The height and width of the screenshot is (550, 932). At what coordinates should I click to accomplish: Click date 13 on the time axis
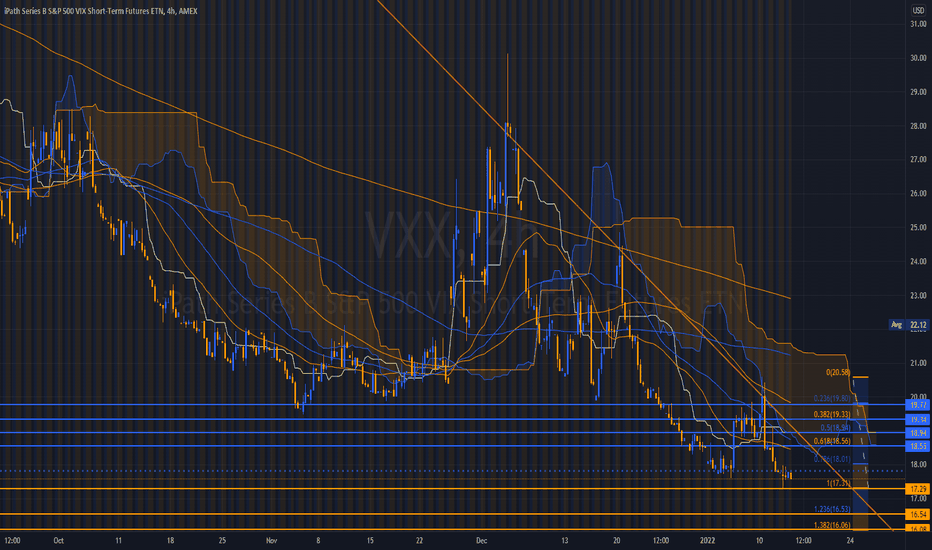tap(564, 540)
